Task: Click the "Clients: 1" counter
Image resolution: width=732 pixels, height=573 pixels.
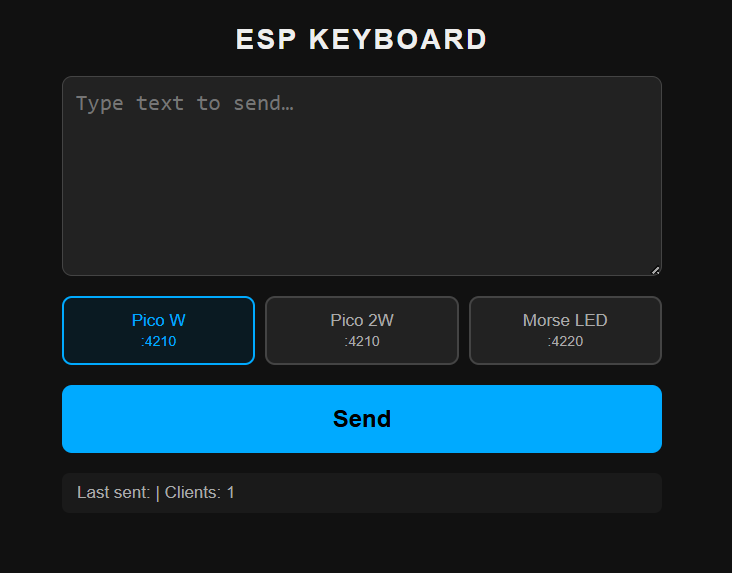Action: click(x=200, y=493)
